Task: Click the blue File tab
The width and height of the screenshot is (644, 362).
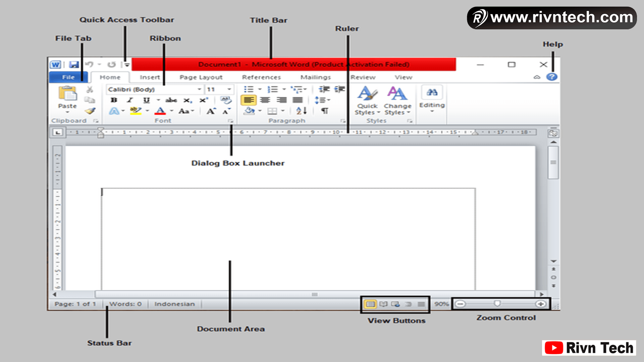Action: (67, 77)
